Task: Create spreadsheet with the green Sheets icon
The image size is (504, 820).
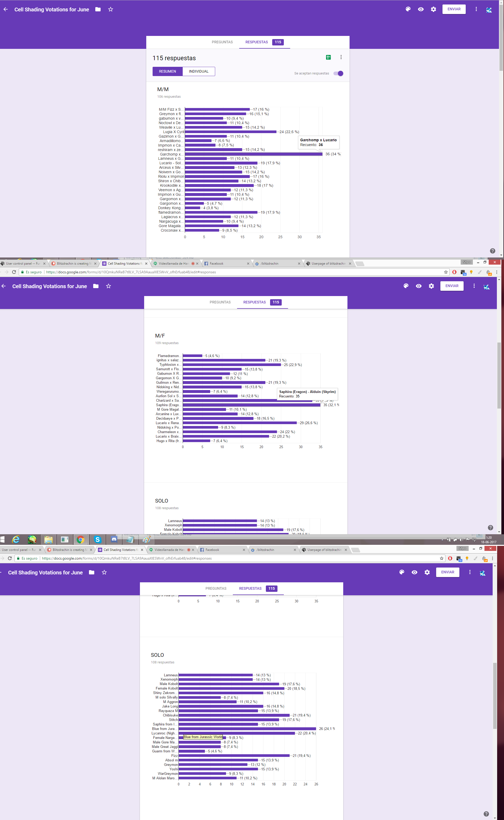Action: (x=328, y=57)
